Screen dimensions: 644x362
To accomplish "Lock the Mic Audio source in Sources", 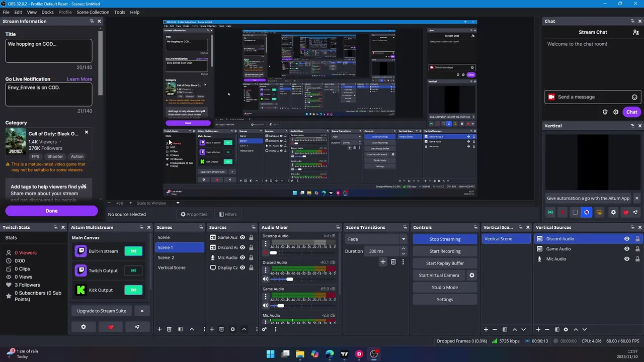I will tap(251, 257).
